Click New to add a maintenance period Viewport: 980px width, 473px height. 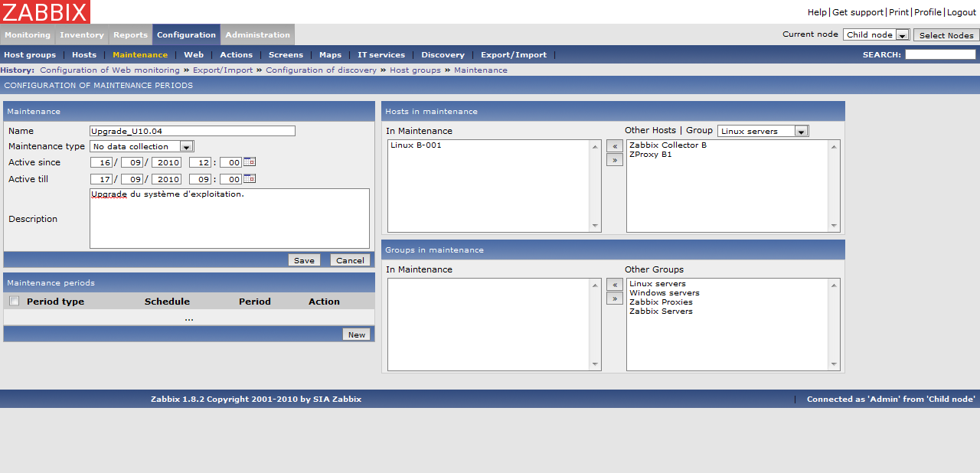[x=357, y=334]
